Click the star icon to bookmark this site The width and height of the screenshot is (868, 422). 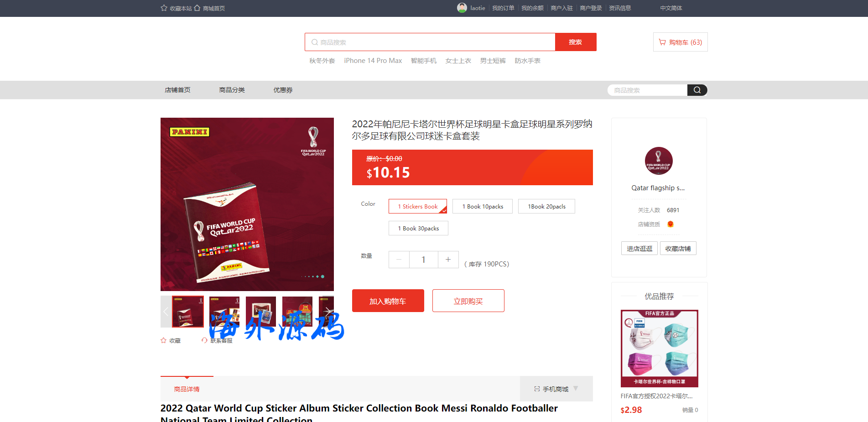[164, 8]
